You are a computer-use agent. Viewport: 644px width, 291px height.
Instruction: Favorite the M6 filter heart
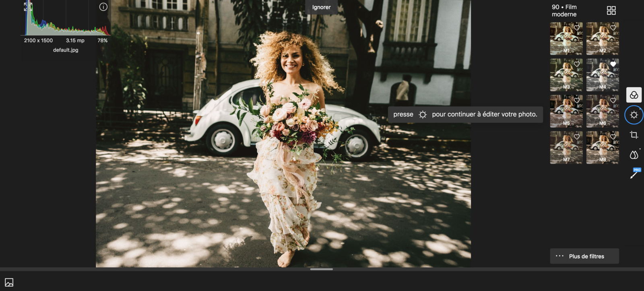613,100
